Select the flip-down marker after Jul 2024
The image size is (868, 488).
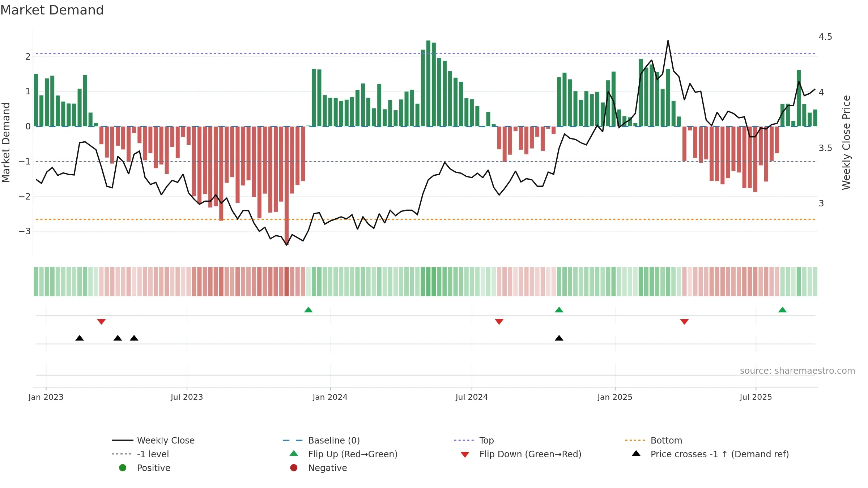[x=499, y=321]
